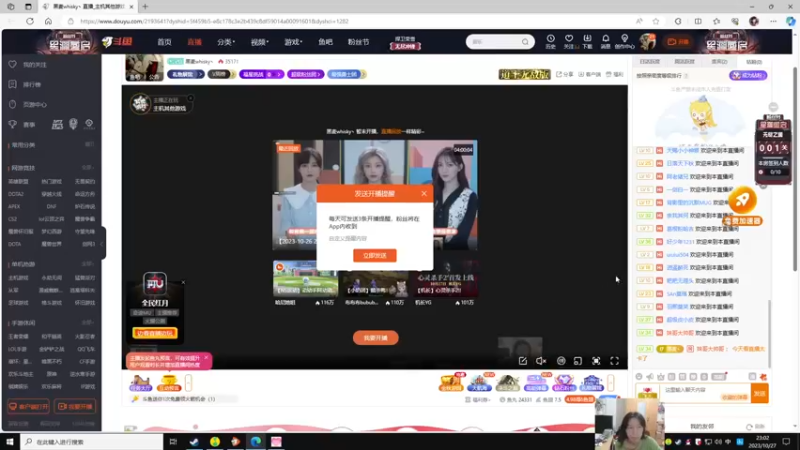Click the orange rocket accelerator icon
The height and width of the screenshot is (450, 800).
(x=742, y=201)
